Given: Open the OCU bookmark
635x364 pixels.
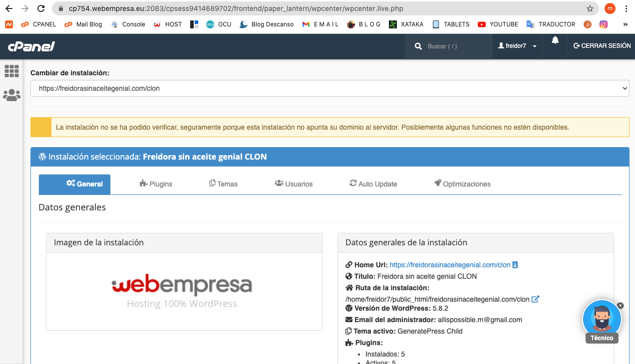Looking at the screenshot, I should [x=219, y=24].
